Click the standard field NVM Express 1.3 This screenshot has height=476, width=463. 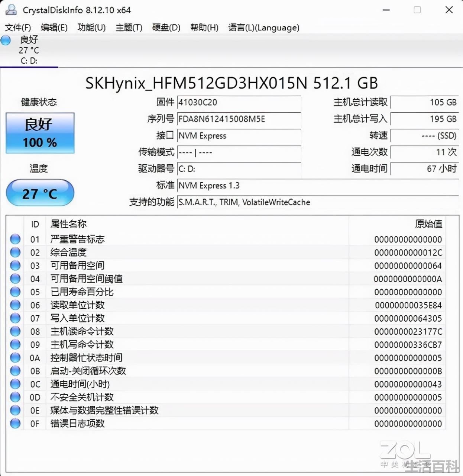click(x=318, y=186)
